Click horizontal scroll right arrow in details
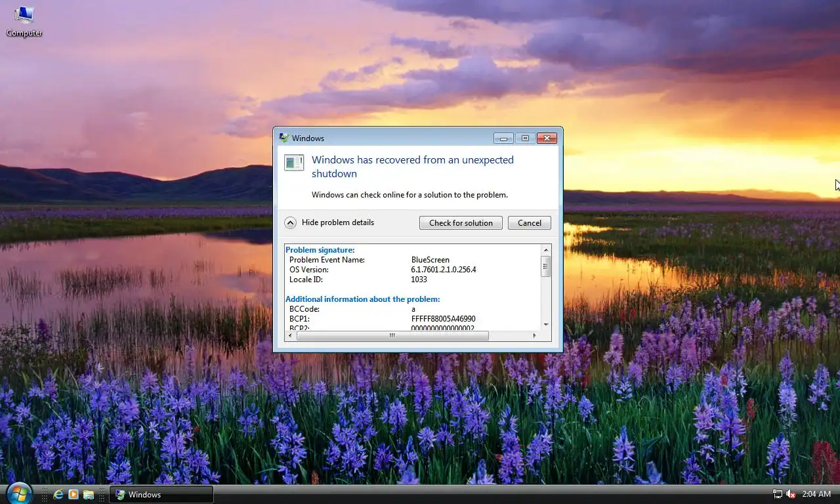This screenshot has height=504, width=840. coord(535,335)
